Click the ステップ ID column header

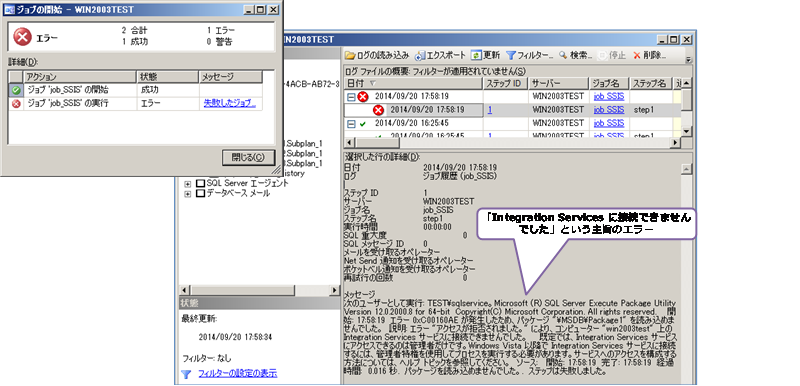tap(505, 83)
